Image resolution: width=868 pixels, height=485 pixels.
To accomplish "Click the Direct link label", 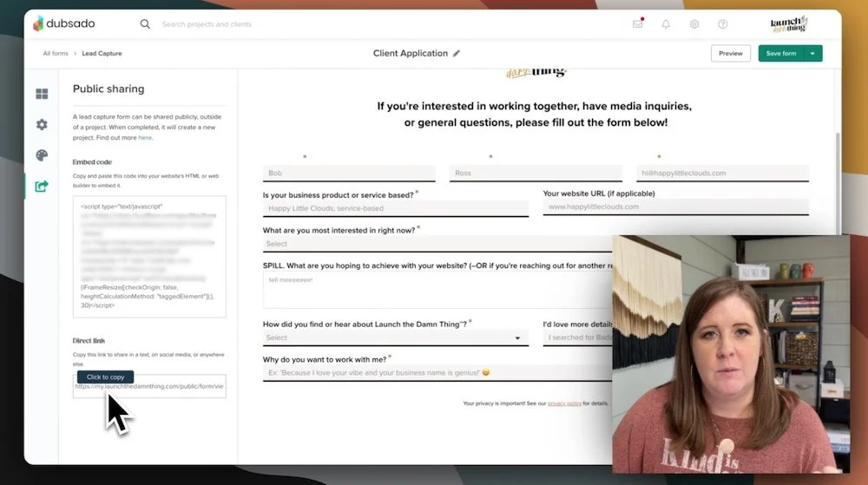I will click(89, 341).
